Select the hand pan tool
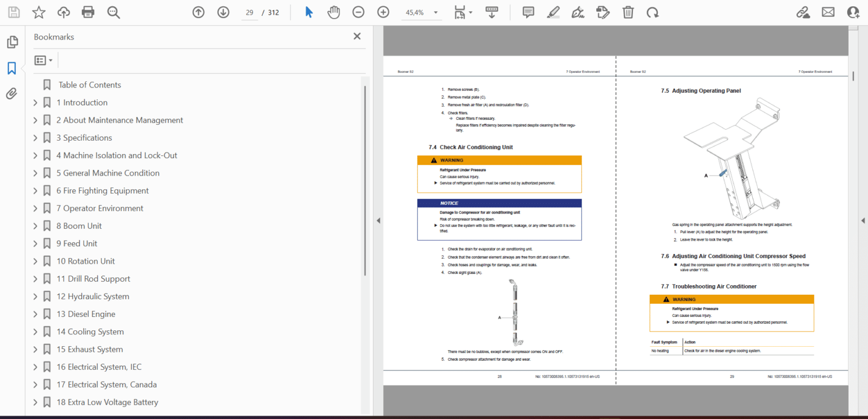 (333, 12)
